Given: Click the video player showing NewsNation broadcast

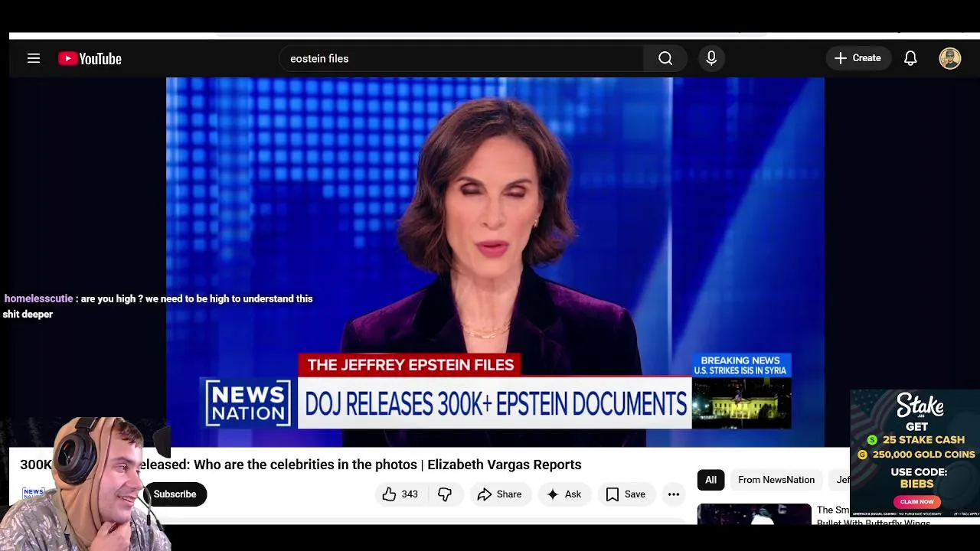Looking at the screenshot, I should (x=495, y=262).
